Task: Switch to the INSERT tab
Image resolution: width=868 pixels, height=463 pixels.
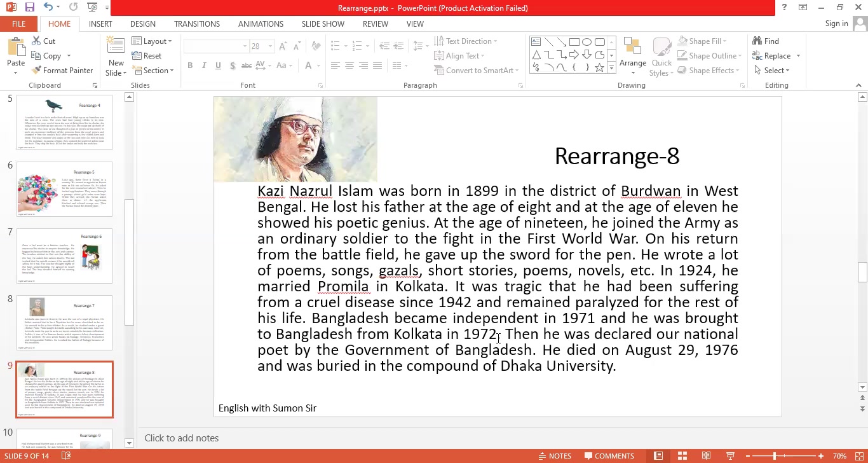Action: point(100,24)
